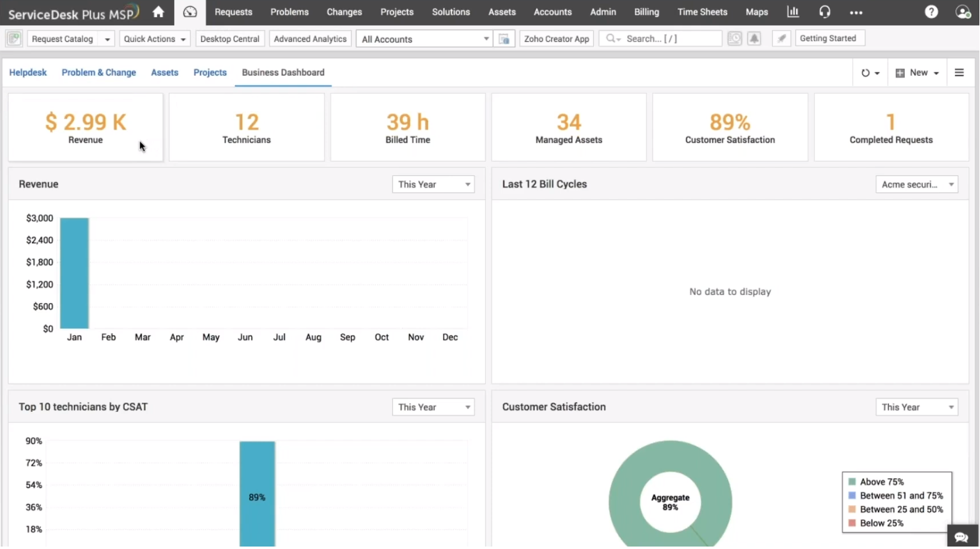Open the chat bubble icon

962,536
